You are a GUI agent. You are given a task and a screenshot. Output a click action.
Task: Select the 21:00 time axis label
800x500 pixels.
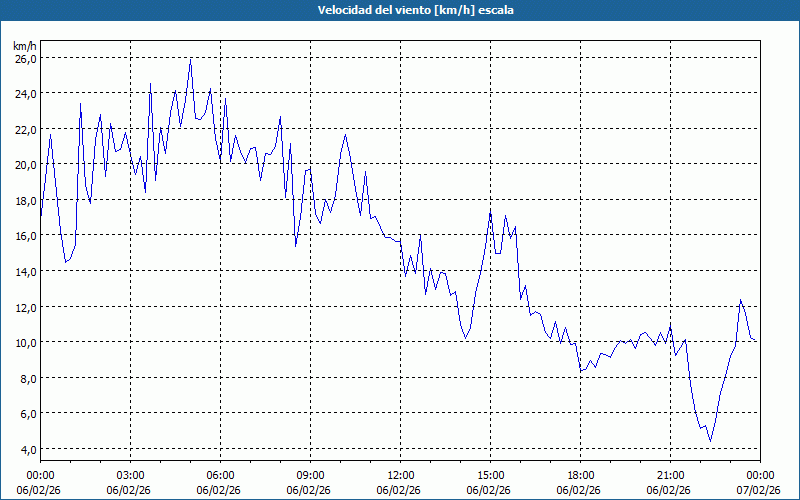tap(670, 475)
